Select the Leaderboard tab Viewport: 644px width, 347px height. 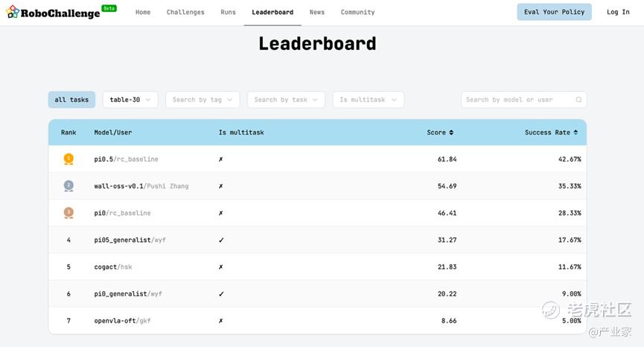point(272,13)
